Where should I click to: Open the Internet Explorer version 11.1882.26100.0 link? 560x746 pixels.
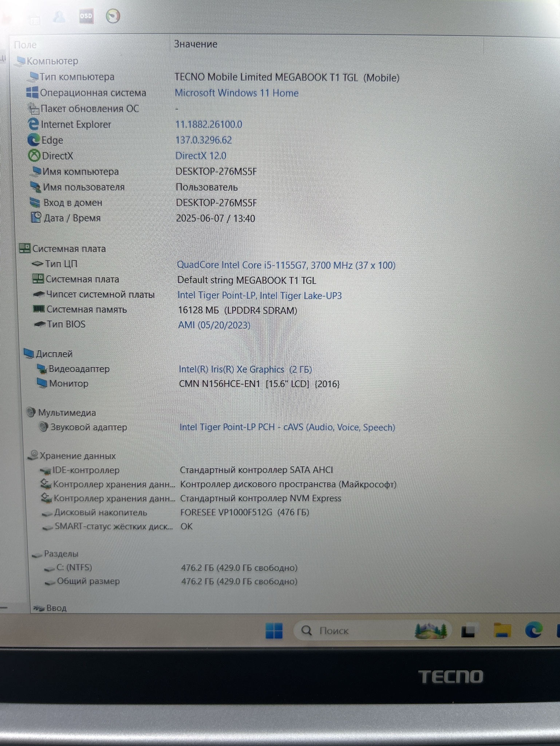[x=209, y=124]
